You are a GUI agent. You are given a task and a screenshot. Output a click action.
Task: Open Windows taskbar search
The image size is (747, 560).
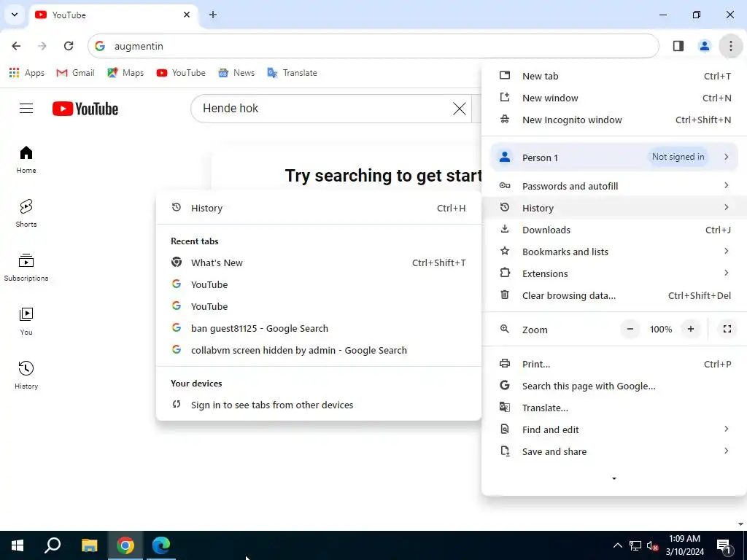[53, 545]
